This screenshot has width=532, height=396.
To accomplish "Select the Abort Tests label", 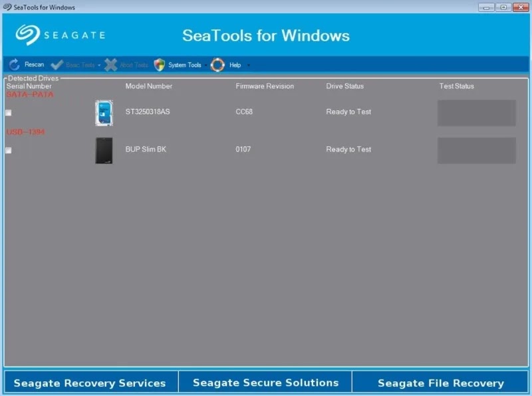I will pos(134,64).
